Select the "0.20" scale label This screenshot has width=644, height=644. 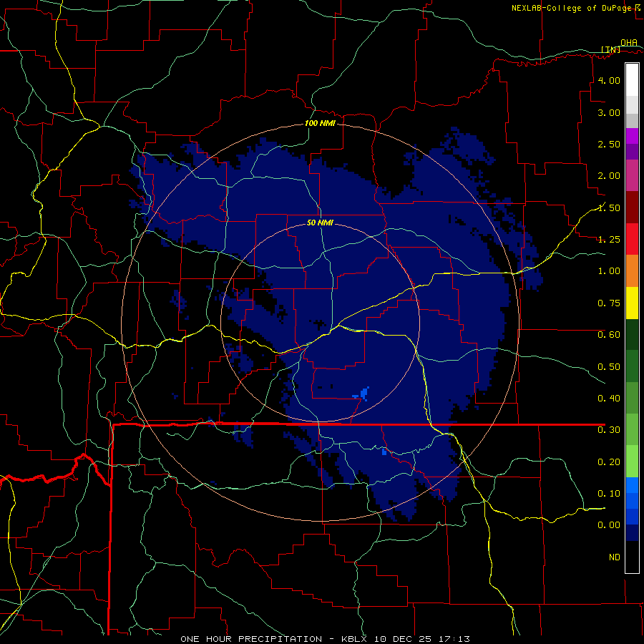(x=609, y=462)
